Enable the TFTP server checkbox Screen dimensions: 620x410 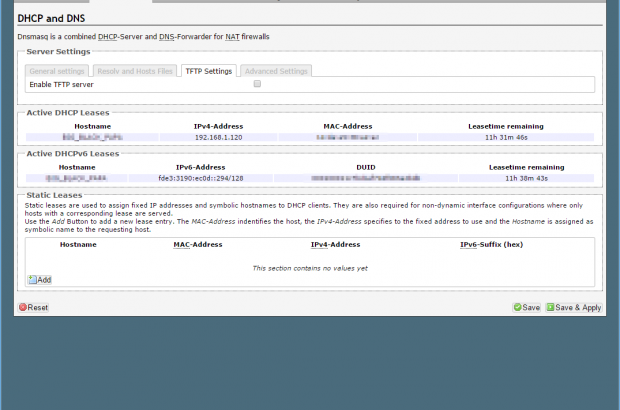pyautogui.click(x=257, y=84)
